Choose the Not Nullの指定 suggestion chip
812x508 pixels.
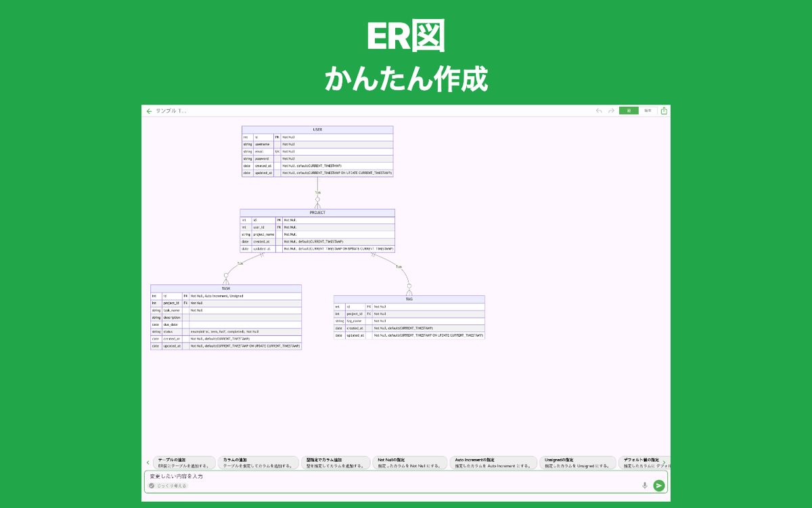pyautogui.click(x=409, y=463)
